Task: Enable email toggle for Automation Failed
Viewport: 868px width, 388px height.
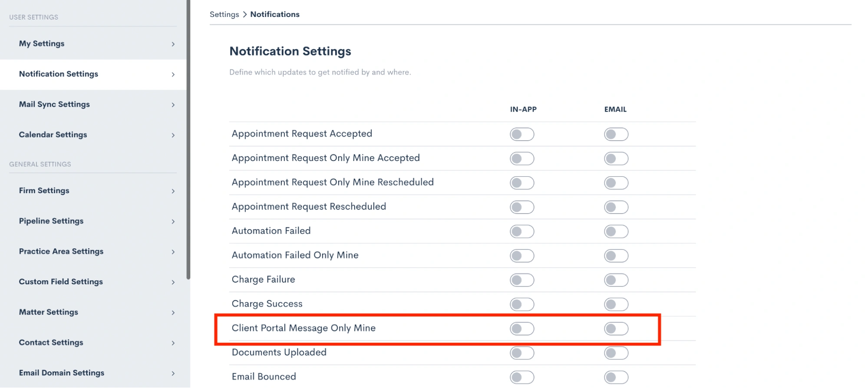Action: coord(616,231)
